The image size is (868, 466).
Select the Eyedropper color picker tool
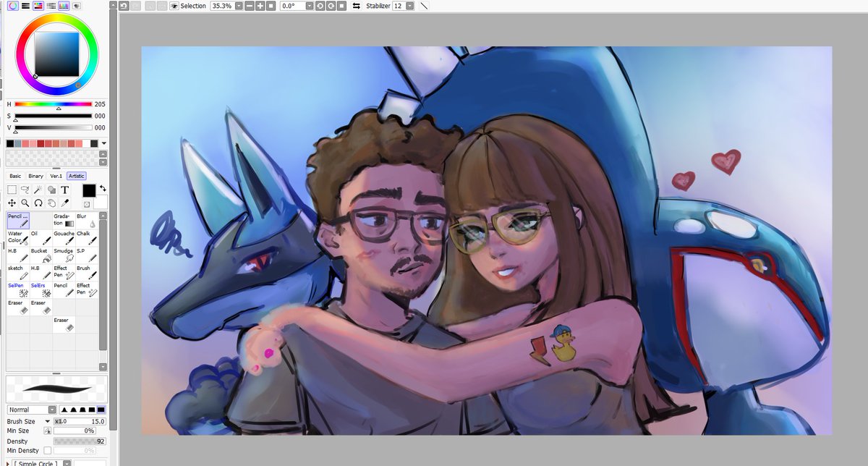point(64,203)
